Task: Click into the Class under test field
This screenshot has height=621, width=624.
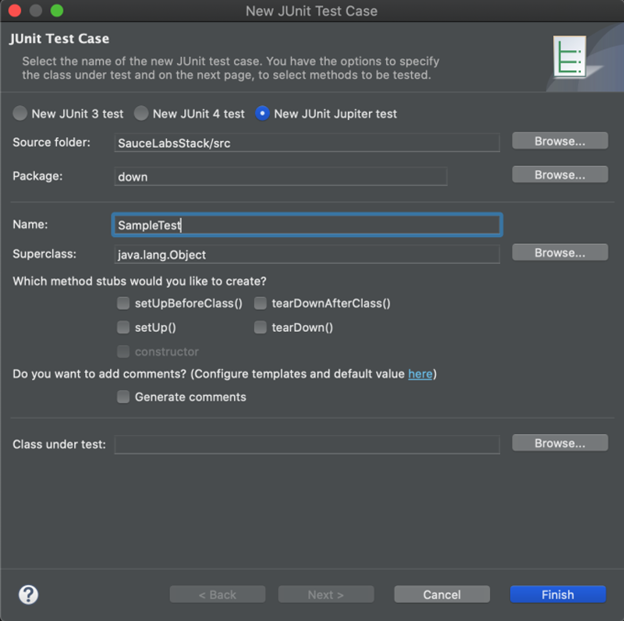Action: point(307,445)
